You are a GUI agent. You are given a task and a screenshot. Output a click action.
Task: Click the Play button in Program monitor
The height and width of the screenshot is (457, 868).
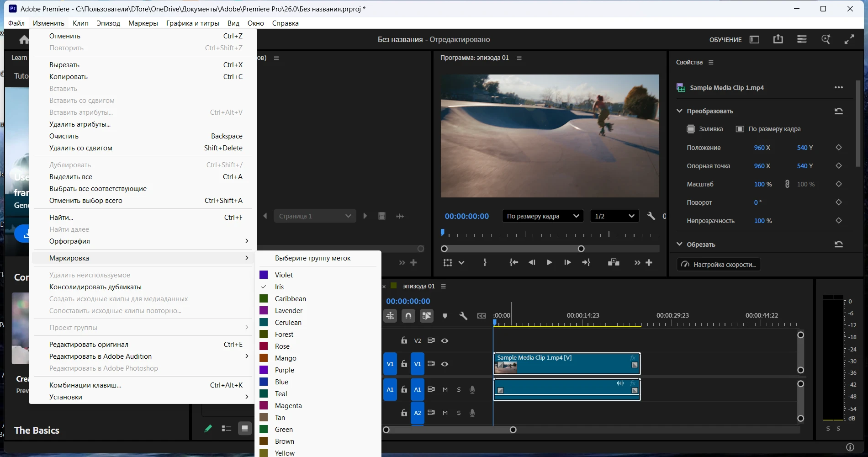pos(549,262)
